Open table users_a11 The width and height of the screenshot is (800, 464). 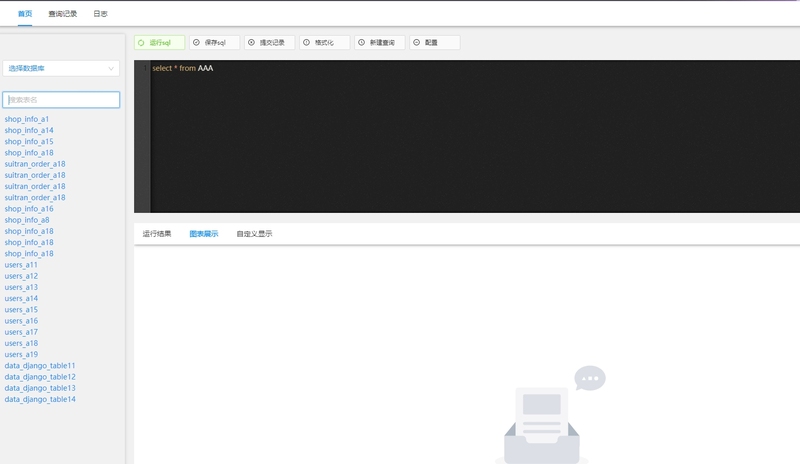[21, 265]
